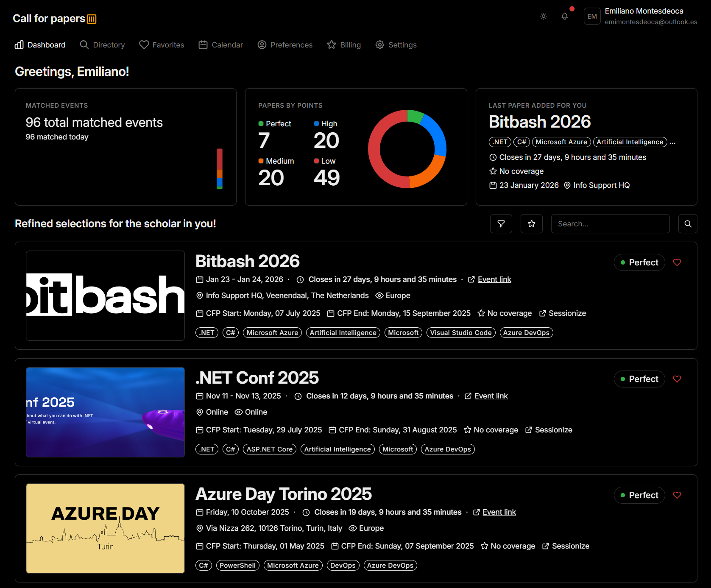
Task: Open the Settings tab
Action: coord(396,45)
